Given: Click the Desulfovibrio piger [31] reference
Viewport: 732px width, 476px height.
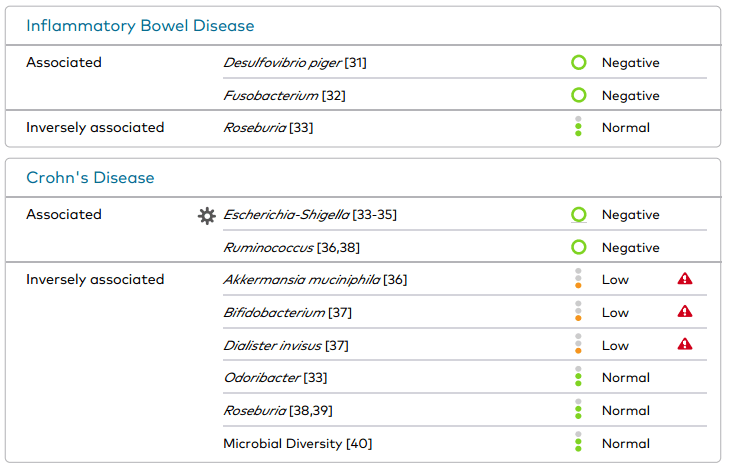Looking at the screenshot, I should coord(295,63).
